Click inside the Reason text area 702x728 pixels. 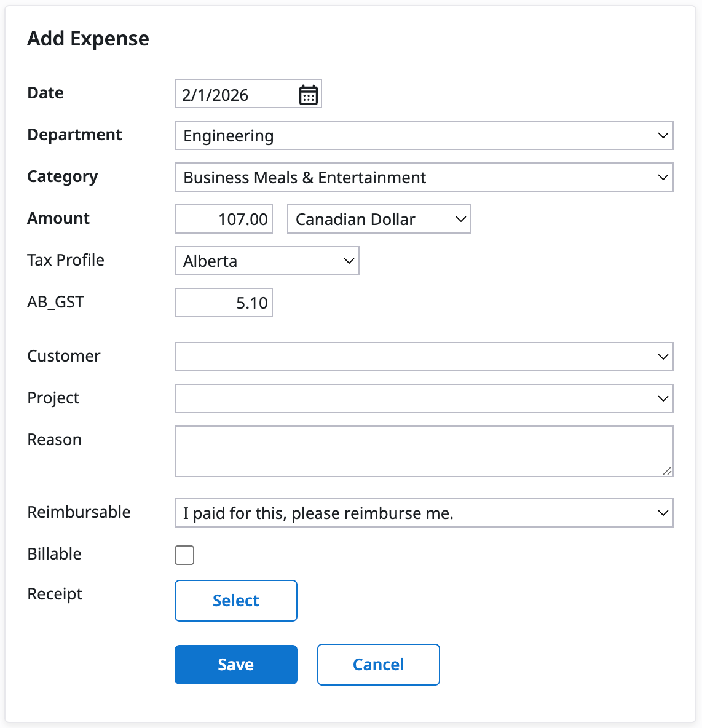pos(424,451)
